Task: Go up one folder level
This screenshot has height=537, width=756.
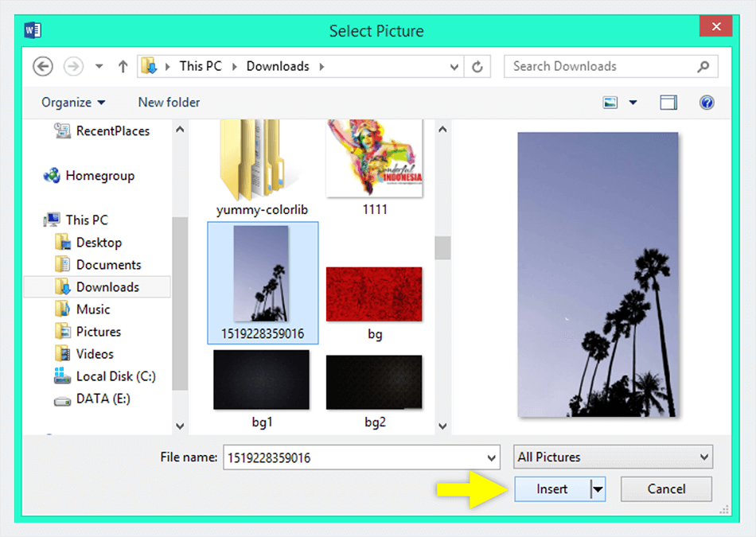Action: click(122, 66)
